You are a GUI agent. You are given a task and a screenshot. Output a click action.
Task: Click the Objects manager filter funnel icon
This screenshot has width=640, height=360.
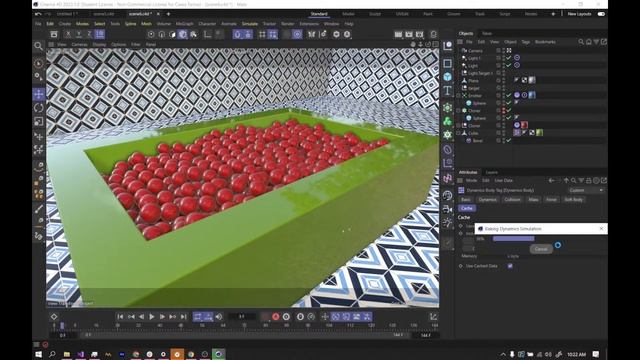[x=596, y=42]
